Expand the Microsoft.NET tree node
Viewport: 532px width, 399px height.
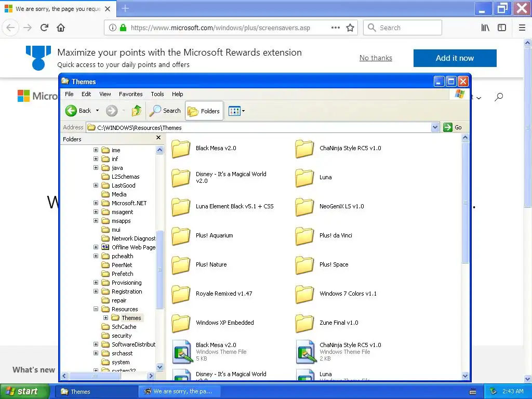click(96, 203)
